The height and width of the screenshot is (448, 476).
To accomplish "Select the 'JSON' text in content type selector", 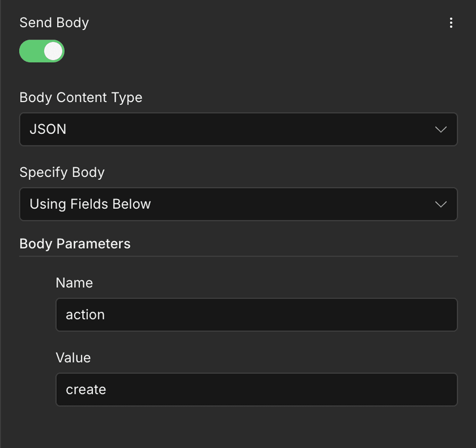I will click(x=48, y=129).
